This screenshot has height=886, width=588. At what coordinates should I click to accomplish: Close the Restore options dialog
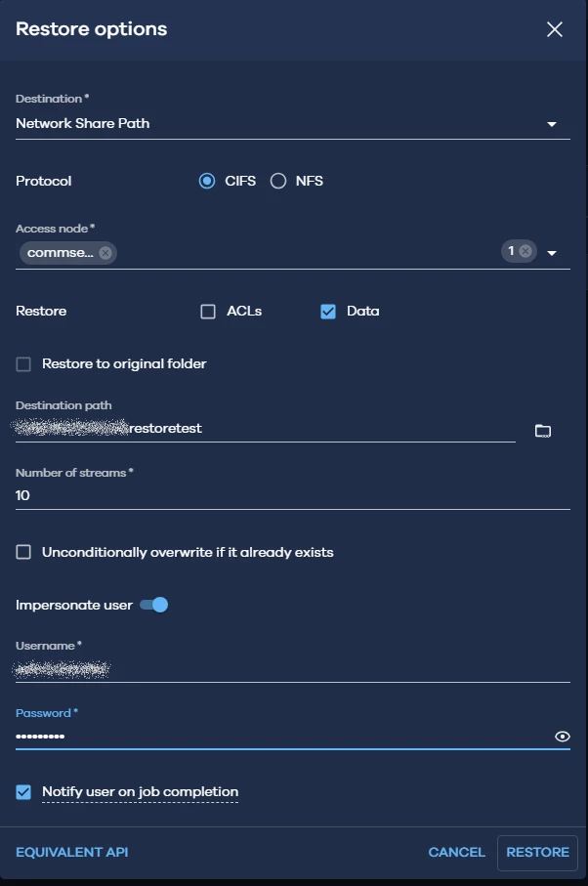555,29
